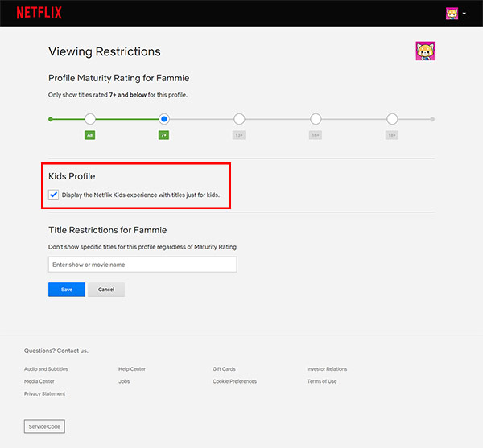Open Cookie Preferences link
The image size is (483, 448).
coord(234,381)
